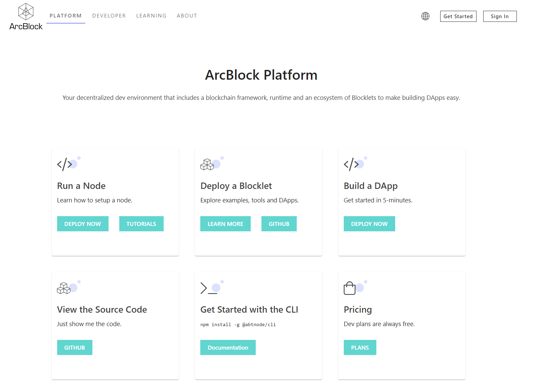This screenshot has width=539, height=392.
Task: Open the Developer menu item
Action: click(109, 16)
